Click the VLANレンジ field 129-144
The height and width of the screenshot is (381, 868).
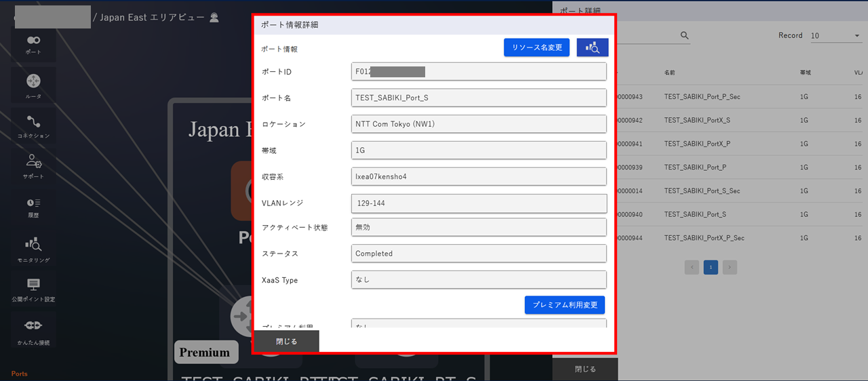(479, 203)
